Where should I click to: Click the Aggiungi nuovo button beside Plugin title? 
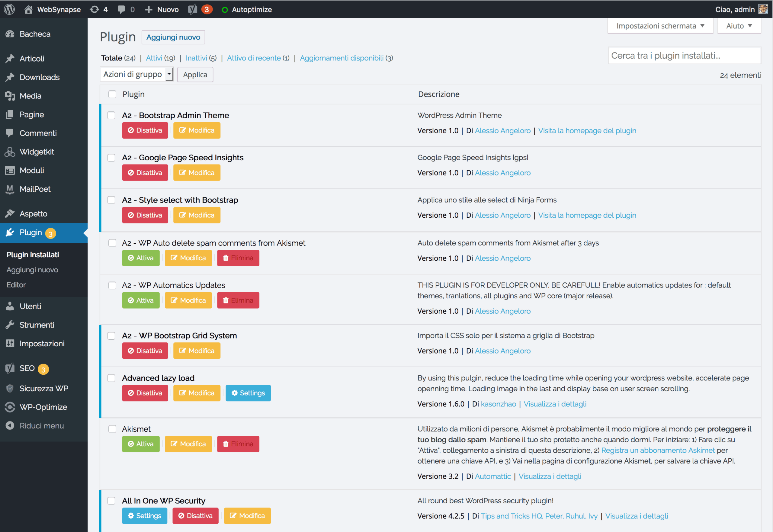tap(173, 37)
